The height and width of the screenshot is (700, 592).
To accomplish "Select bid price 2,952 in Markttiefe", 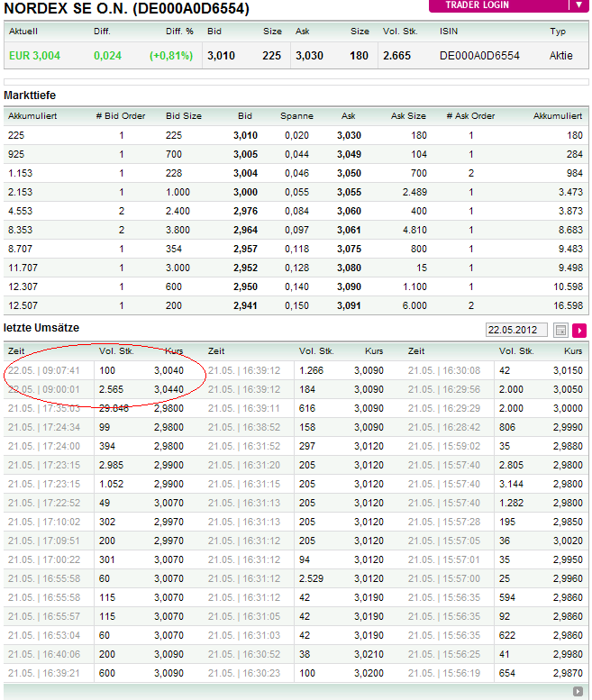I will [x=245, y=268].
